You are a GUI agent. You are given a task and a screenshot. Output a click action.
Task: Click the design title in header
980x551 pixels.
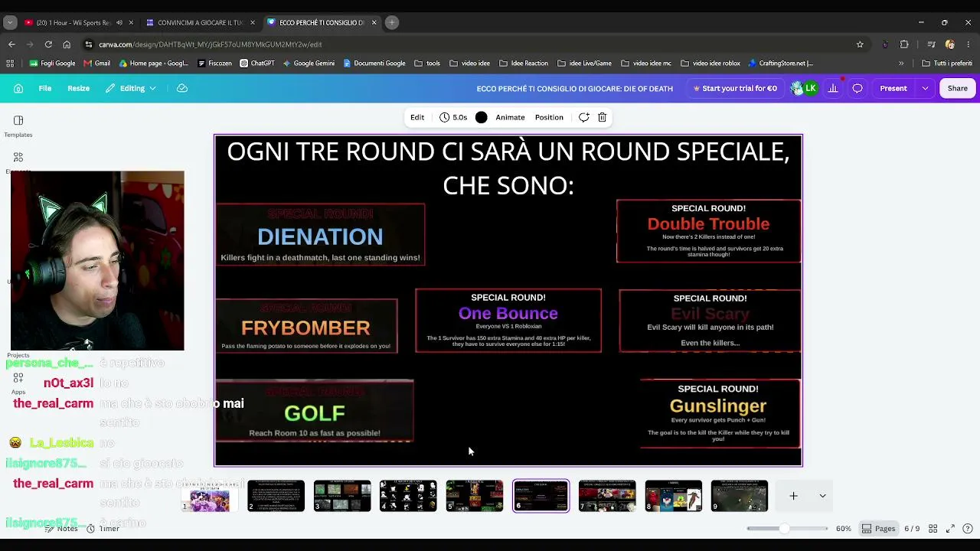574,88
